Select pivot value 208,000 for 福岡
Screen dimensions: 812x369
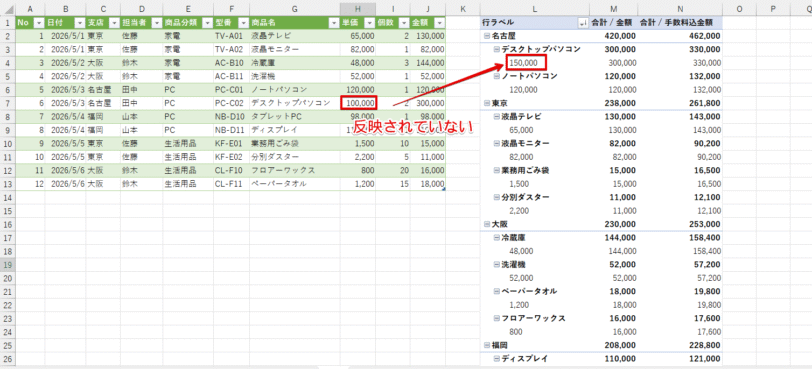click(614, 345)
